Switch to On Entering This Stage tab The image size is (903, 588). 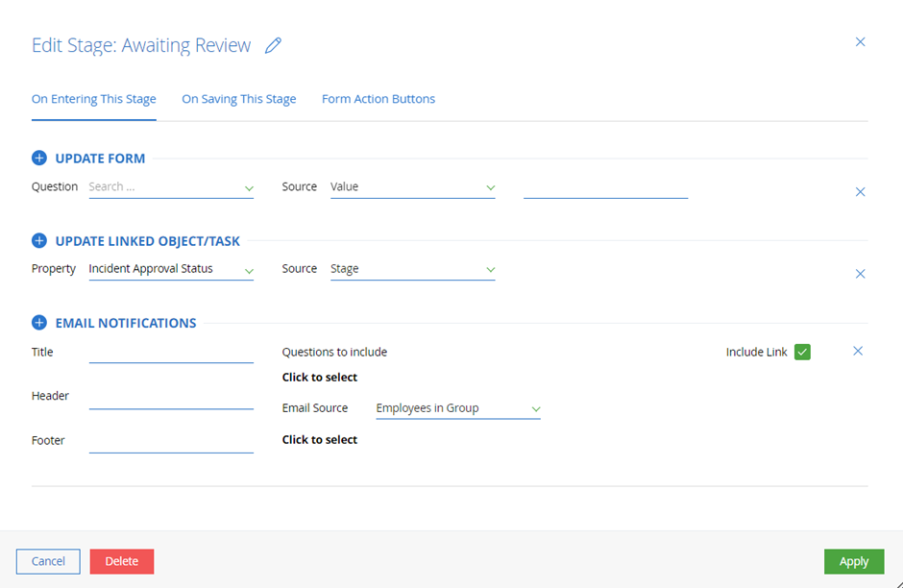click(x=94, y=99)
